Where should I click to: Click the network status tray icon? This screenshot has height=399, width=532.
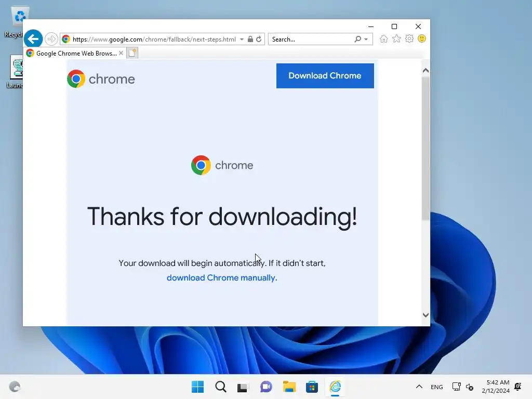click(x=456, y=387)
